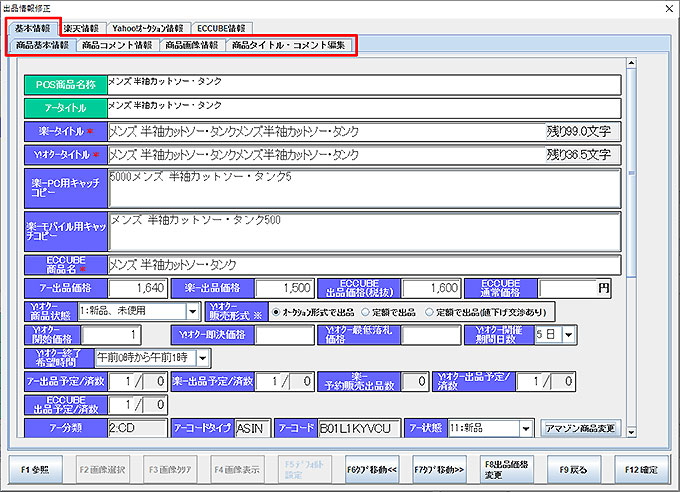The width and height of the screenshot is (680, 492).
Task: Open 商品タイトル・コメント編集 sub-tab
Action: [288, 45]
